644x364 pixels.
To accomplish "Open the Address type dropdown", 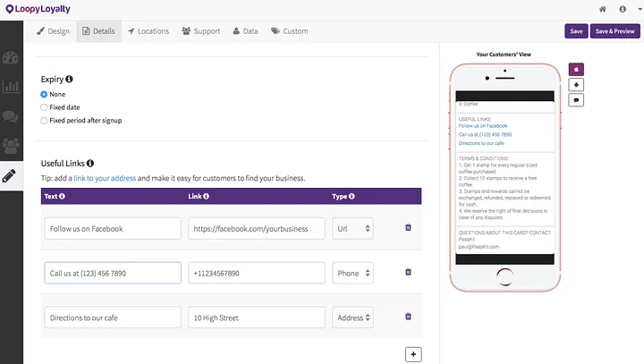I will 352,317.
